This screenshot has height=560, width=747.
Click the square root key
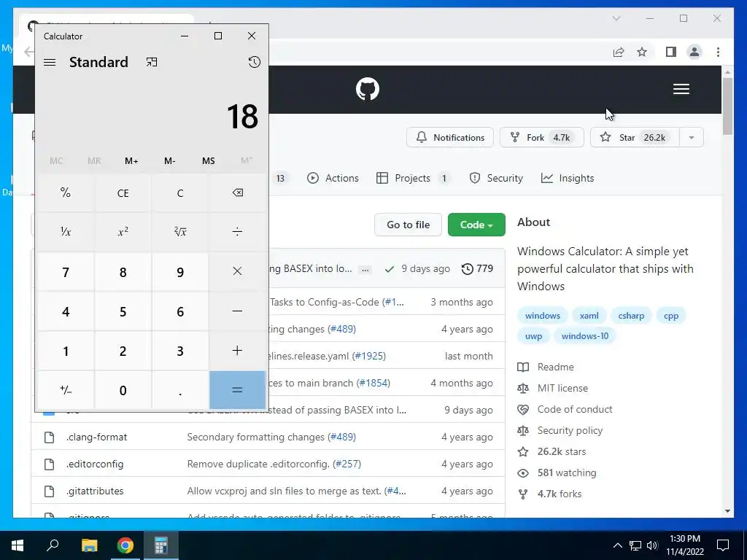180,232
